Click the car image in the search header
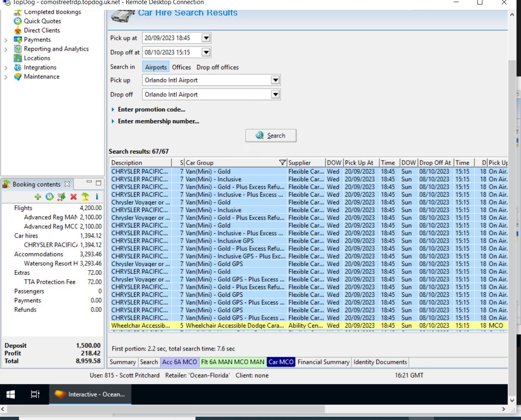Viewport: 521px width, 420px height. [x=123, y=16]
